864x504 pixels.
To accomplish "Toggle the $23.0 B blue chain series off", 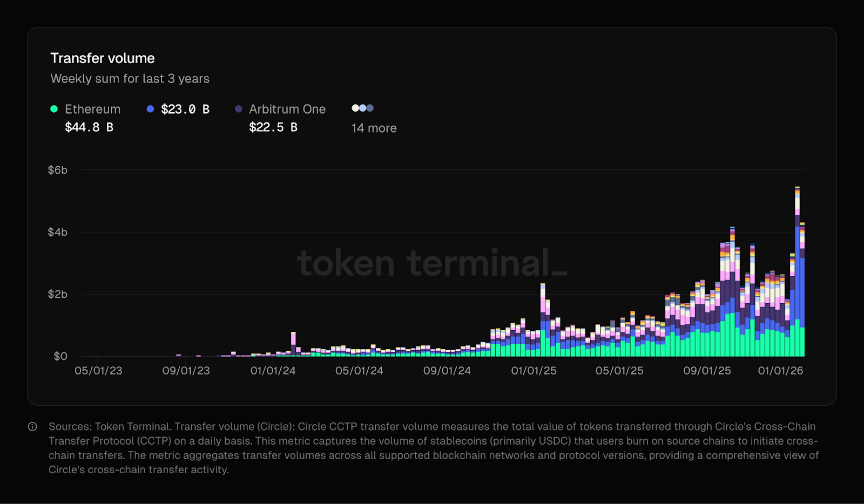I will click(185, 109).
